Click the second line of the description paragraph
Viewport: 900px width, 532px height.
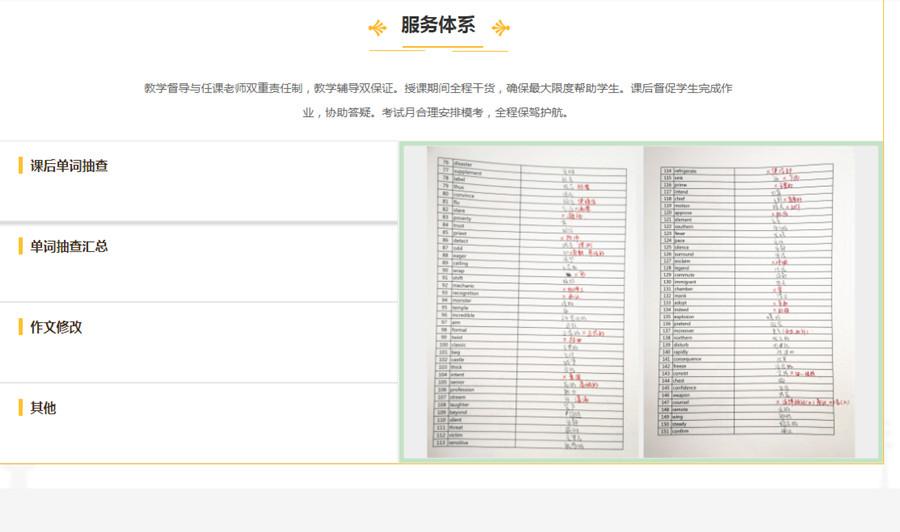click(x=438, y=113)
